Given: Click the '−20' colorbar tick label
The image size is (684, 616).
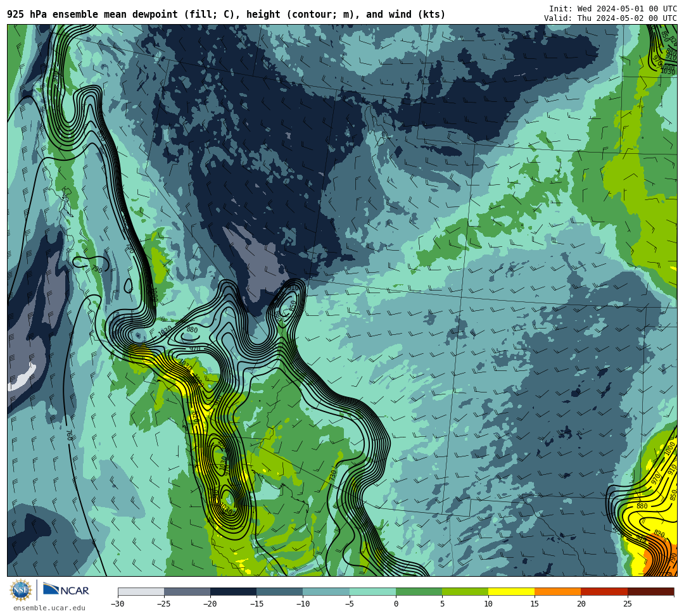Looking at the screenshot, I should [210, 604].
